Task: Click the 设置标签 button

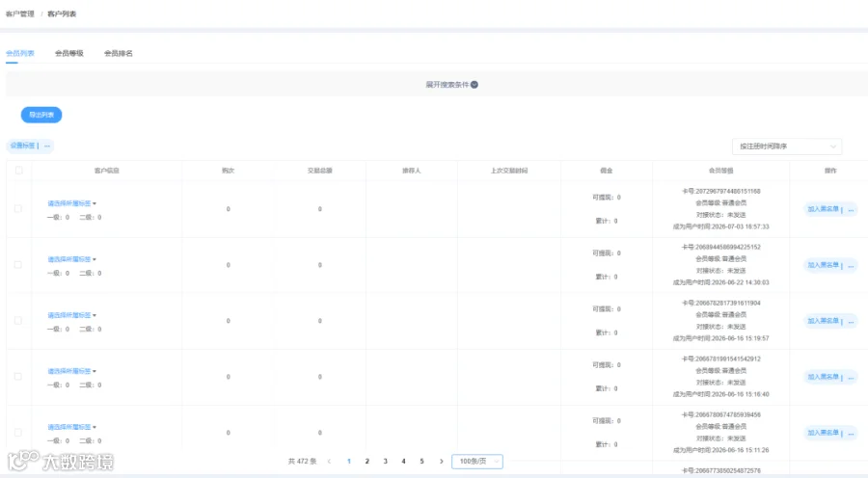Action: tap(23, 146)
